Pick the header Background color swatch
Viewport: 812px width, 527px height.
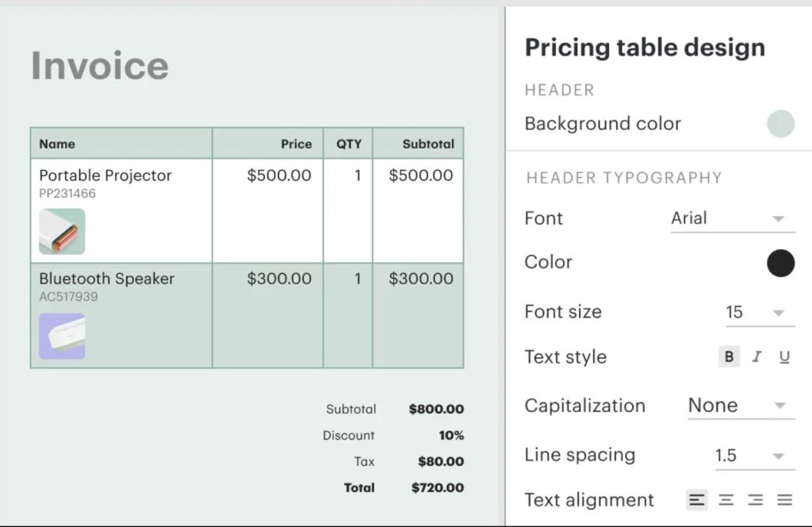pyautogui.click(x=780, y=124)
